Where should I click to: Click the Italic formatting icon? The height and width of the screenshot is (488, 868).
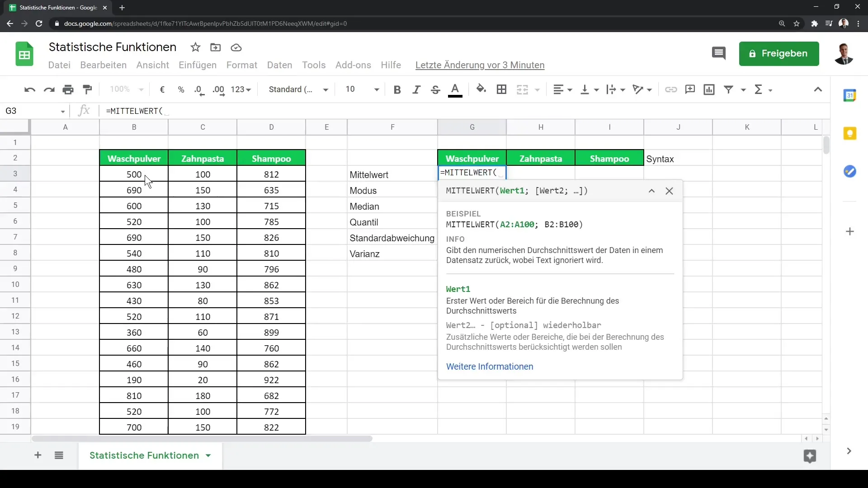click(x=415, y=89)
